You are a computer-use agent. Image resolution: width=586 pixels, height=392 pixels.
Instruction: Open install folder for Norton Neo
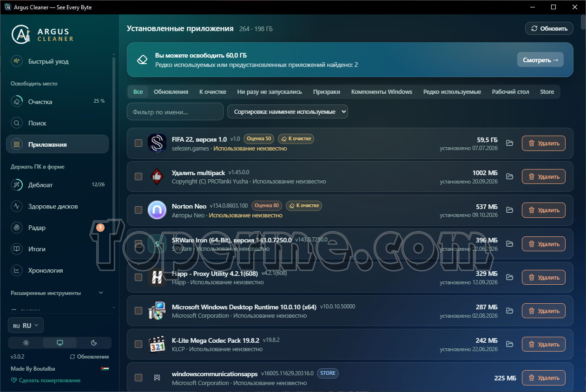click(510, 210)
